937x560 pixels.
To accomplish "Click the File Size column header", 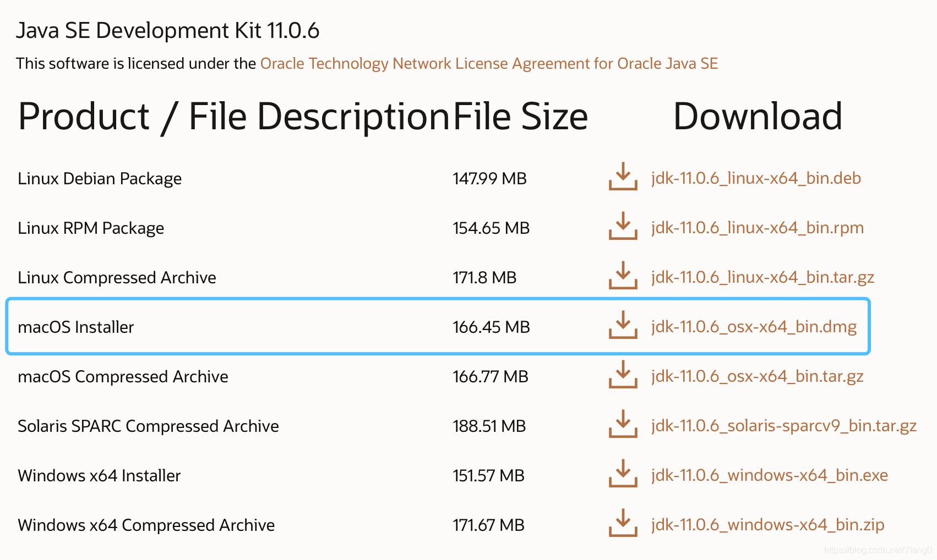I will [520, 117].
